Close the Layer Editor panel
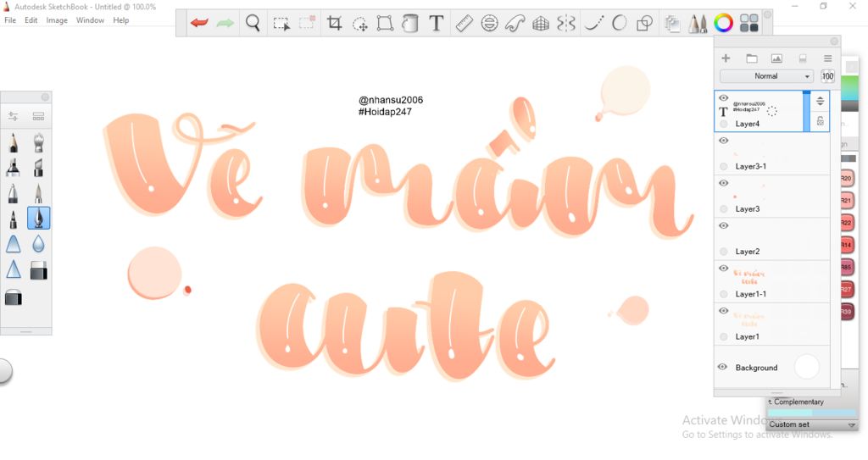The image size is (868, 460). 834,42
